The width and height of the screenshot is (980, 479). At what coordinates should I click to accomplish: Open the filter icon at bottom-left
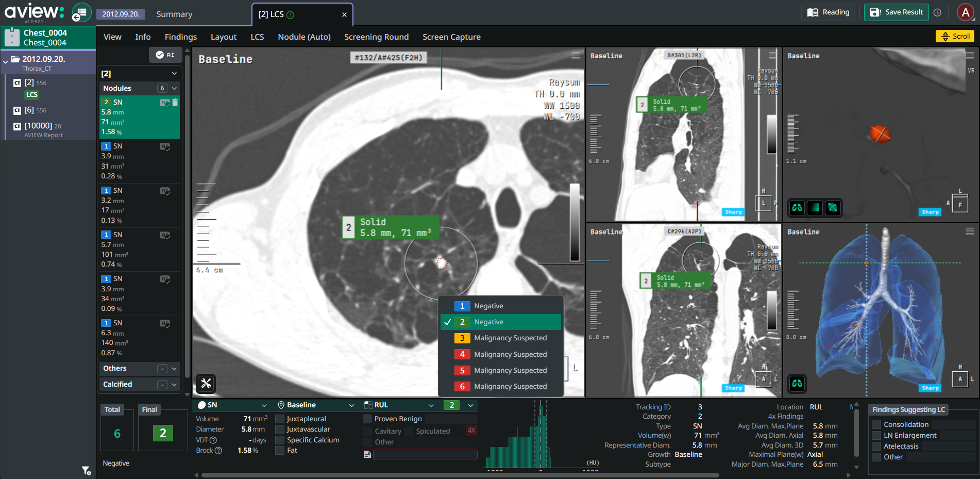[x=86, y=470]
